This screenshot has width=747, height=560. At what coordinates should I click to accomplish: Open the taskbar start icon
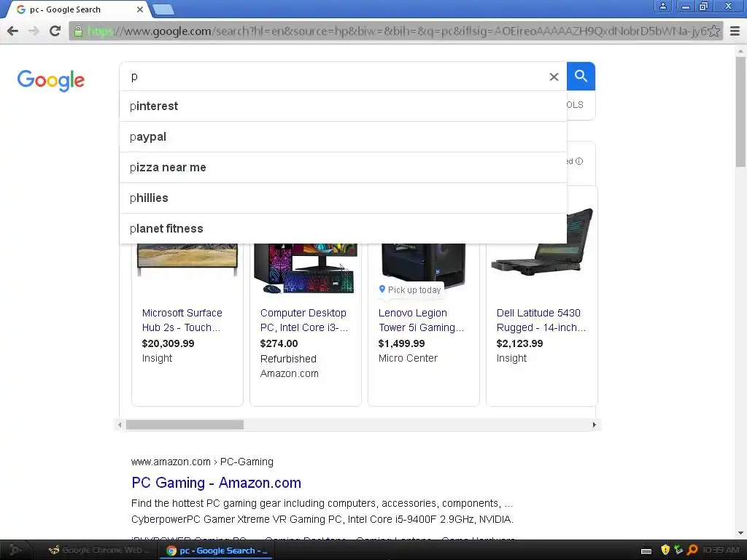[x=15, y=550]
